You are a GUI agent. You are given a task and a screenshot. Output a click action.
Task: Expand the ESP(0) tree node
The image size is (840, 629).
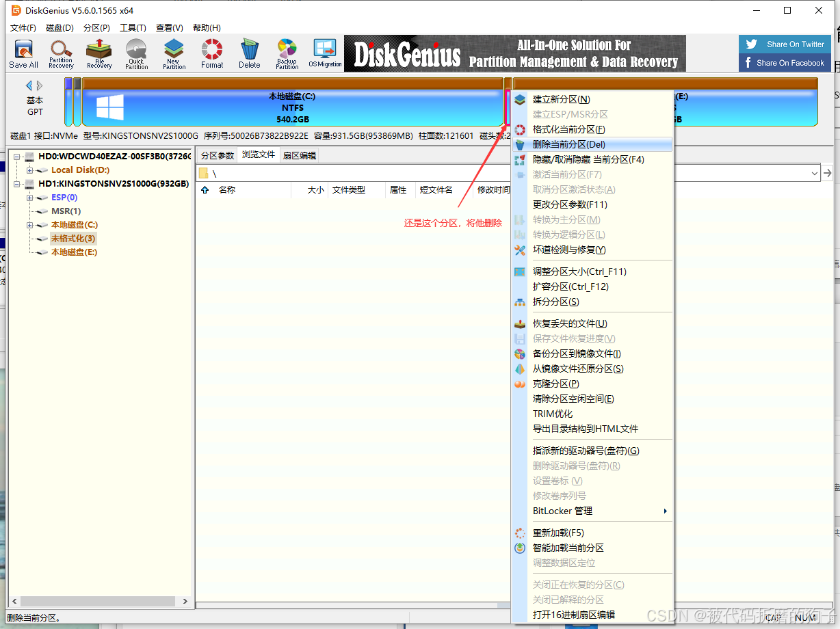tap(30, 198)
